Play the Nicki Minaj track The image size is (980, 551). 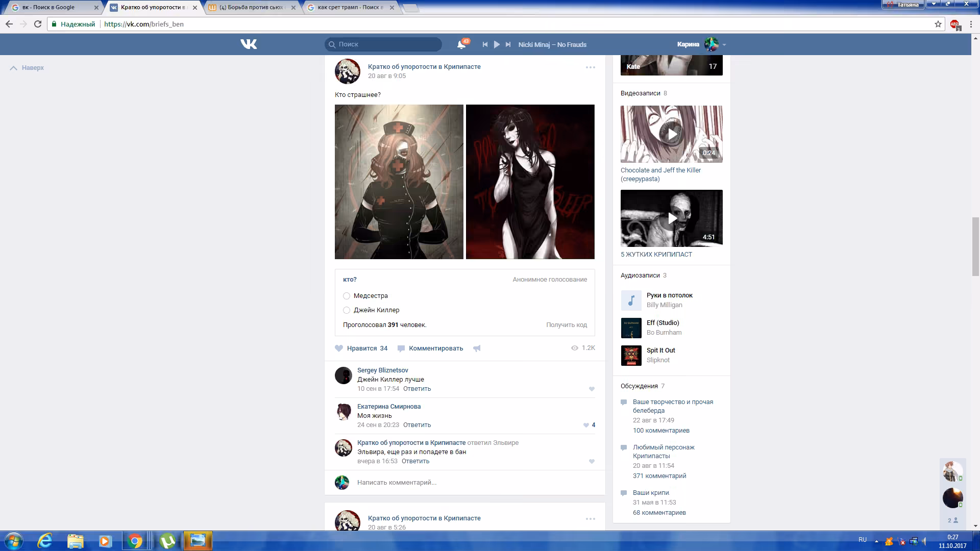497,44
